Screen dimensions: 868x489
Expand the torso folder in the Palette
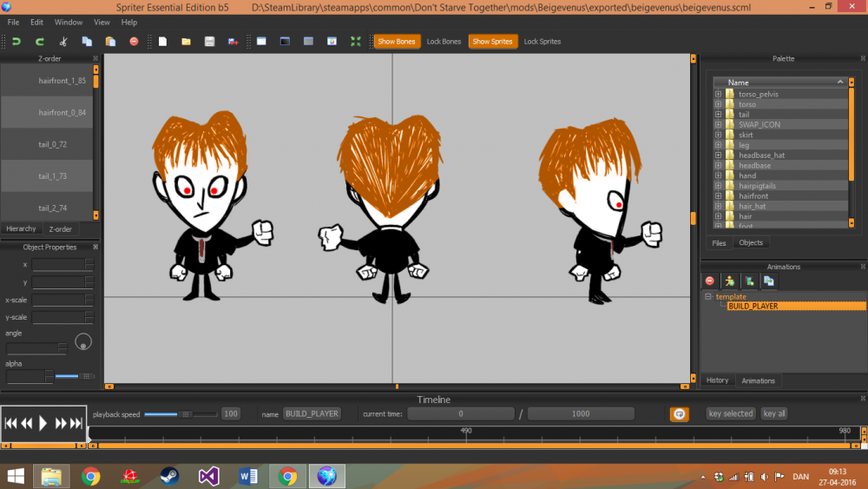[718, 104]
